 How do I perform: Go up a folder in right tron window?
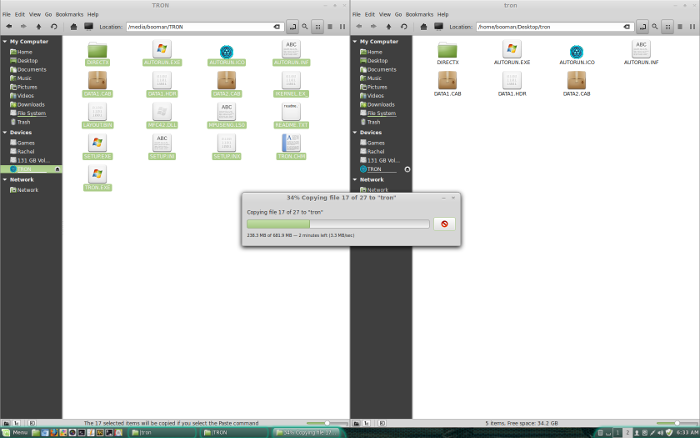[389, 27]
